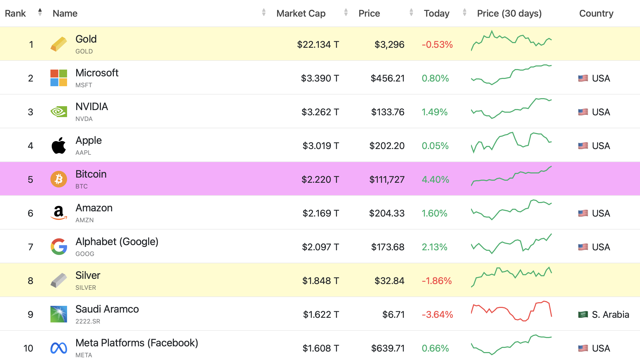The width and height of the screenshot is (640, 364).
Task: Click Saudi Aramco's -3.64% change
Action: [437, 314]
